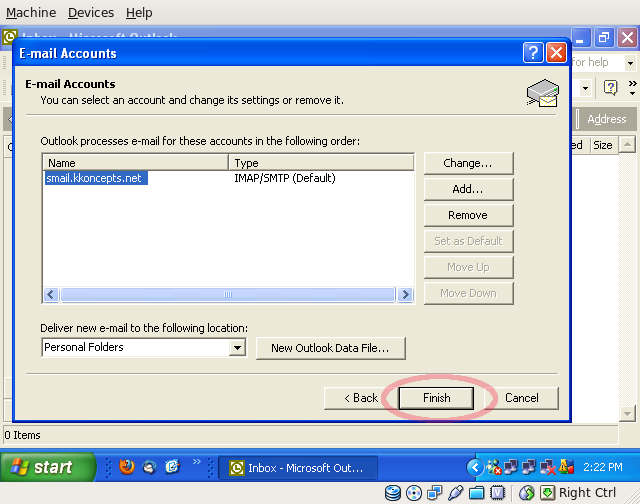Open VirtualBox Help menu
640x504 pixels.
tap(139, 13)
